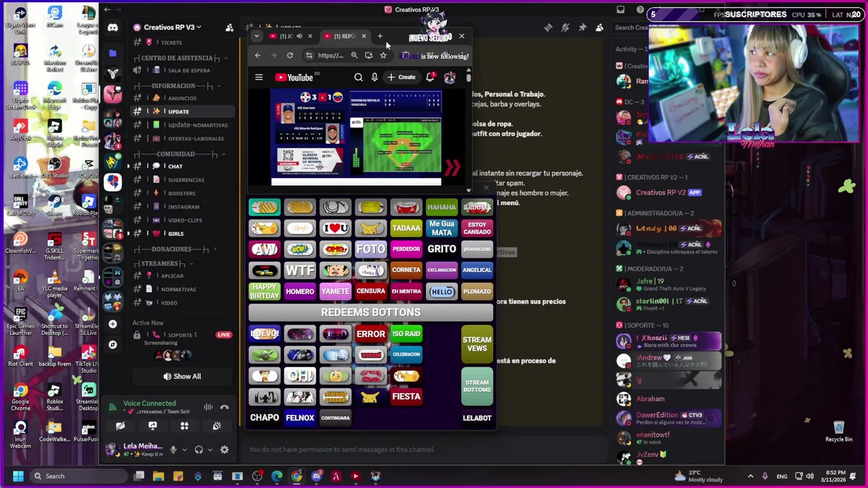Click the Show All button
The width and height of the screenshot is (868, 488).
pos(182,376)
